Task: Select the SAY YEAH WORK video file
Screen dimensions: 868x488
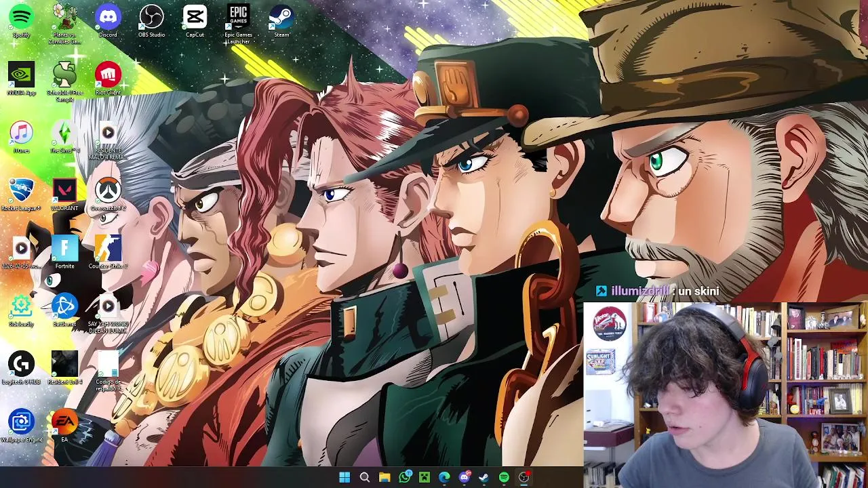Action: pyautogui.click(x=108, y=314)
